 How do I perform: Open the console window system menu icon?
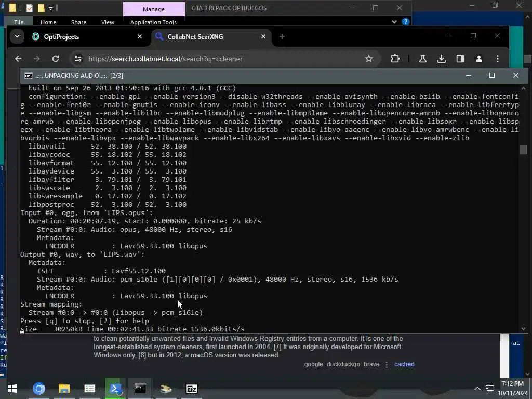tap(29, 75)
